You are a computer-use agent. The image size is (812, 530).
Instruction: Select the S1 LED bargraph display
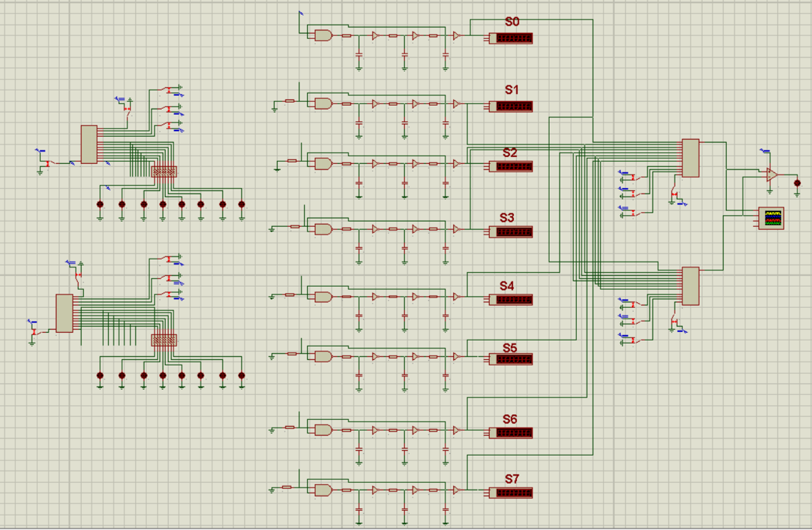510,106
